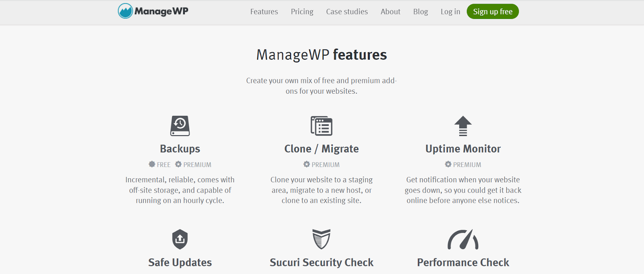
Task: Click the 'Clone your website to a staging' description
Action: click(321, 190)
